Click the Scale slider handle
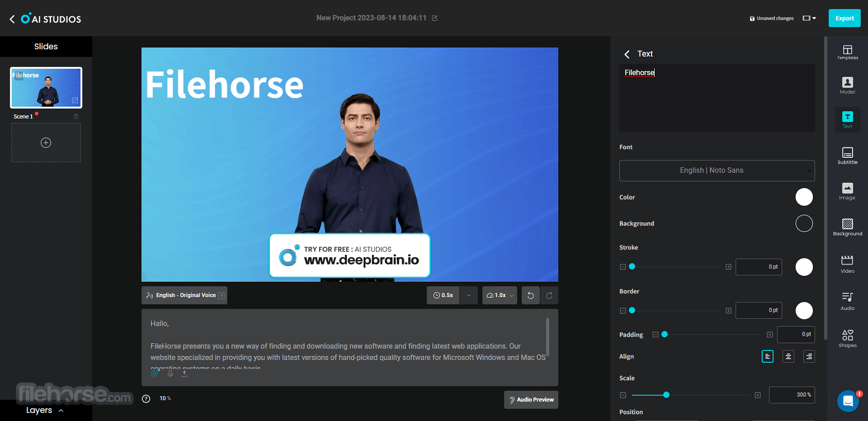The image size is (868, 421). 666,395
